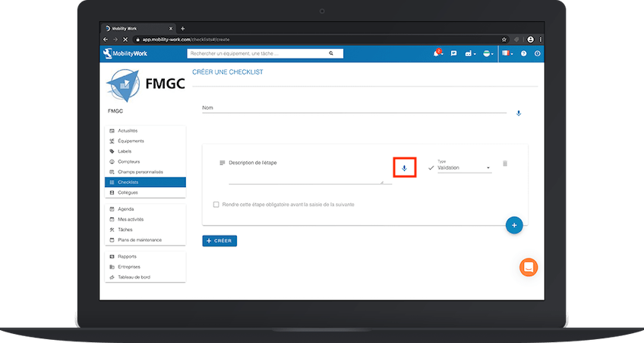
Task: Toggle the mandatory step checkbox
Action: pos(216,205)
